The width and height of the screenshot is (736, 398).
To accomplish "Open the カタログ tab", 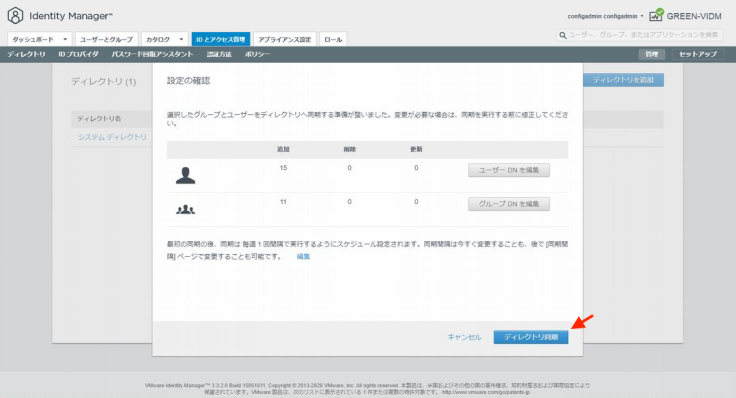I will pos(165,39).
